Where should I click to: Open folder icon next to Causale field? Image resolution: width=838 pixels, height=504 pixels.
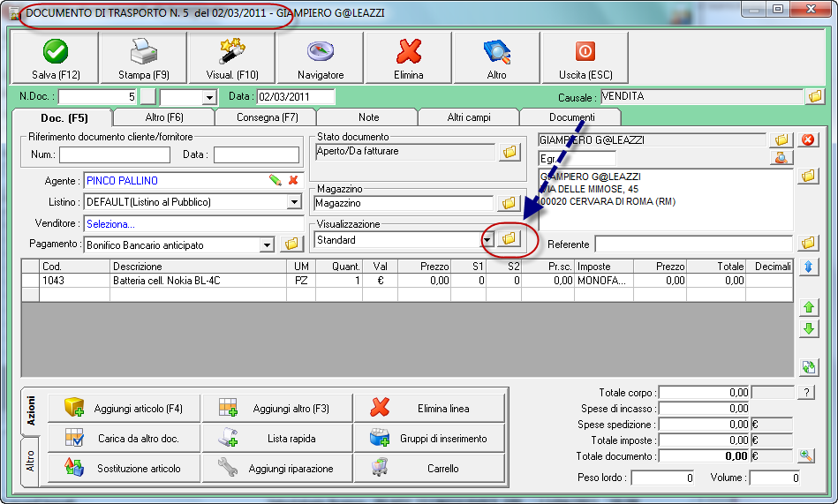pyautogui.click(x=815, y=97)
